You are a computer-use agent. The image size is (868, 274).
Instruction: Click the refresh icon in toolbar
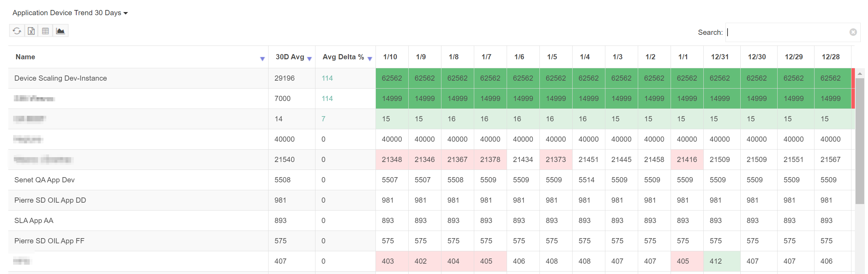pyautogui.click(x=17, y=31)
